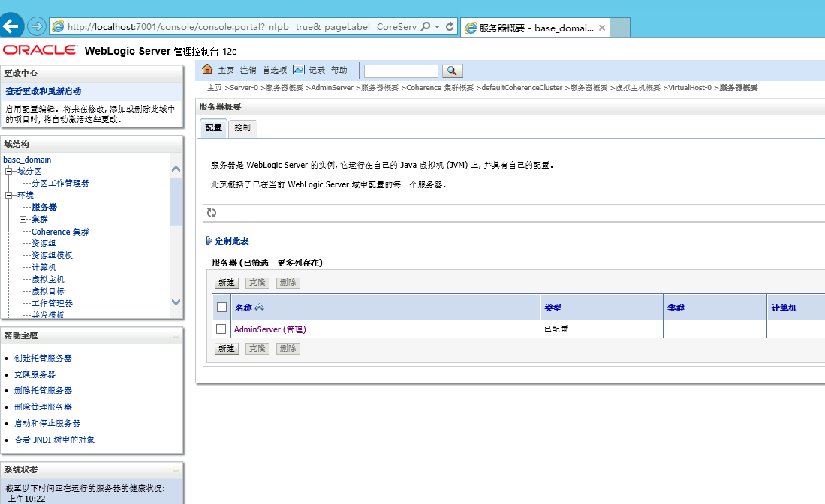This screenshot has width=825, height=504.
Task: Close the 服务器概要 browser tab
Action: point(602,28)
